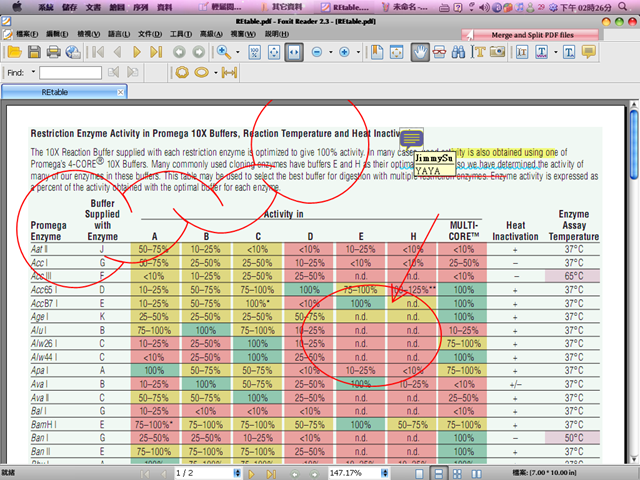Open the Find options dropdown arrow
Screen dimensions: 640x480
(x=33, y=72)
